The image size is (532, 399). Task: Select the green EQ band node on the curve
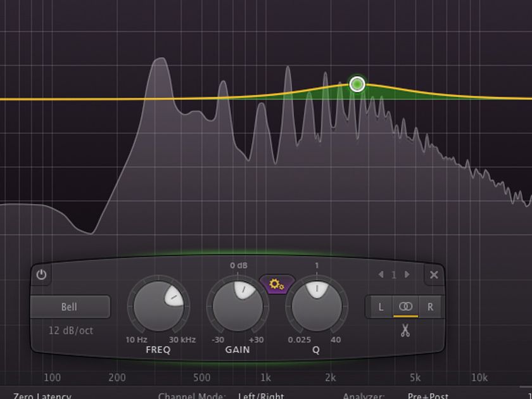tap(356, 83)
